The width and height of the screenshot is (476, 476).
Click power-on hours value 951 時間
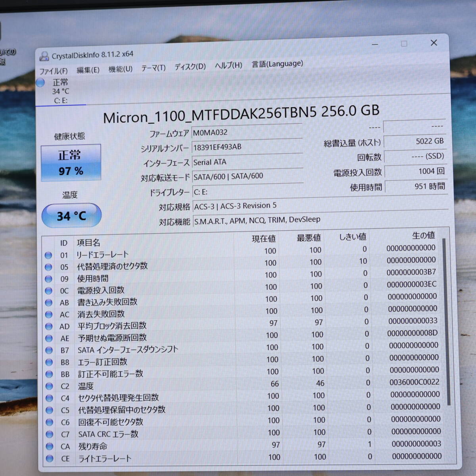(x=416, y=186)
